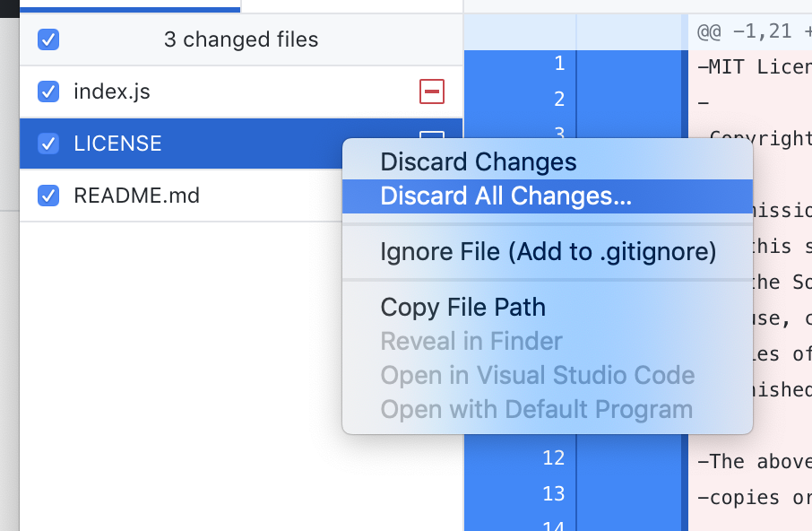Uncheck the index.js checkbox
Screen dimensions: 812x531
click(x=48, y=91)
